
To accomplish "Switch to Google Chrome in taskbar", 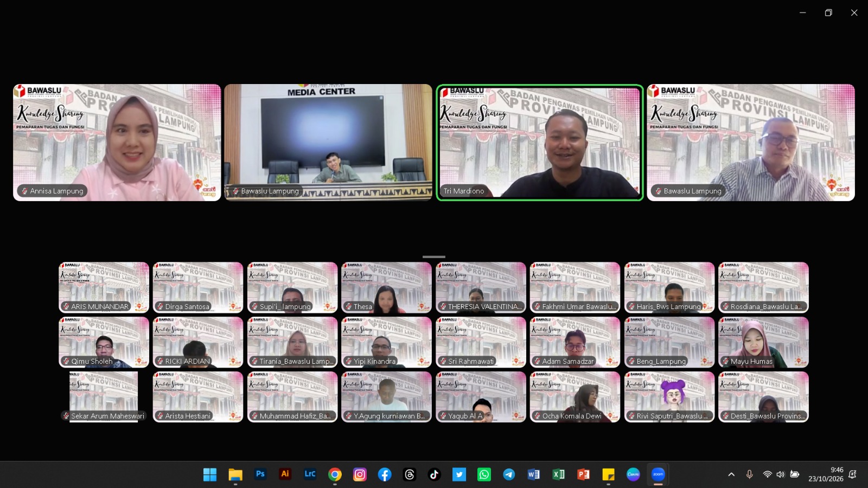I will (335, 474).
